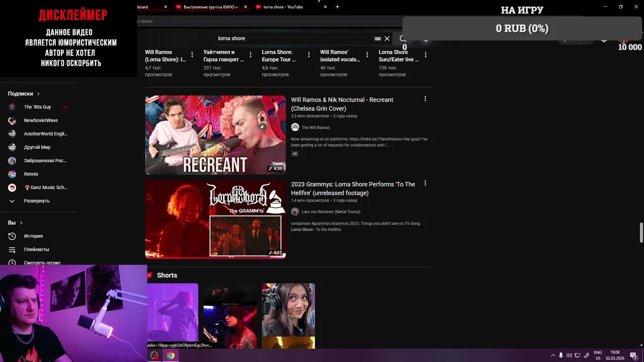Viewport: 644px width, 362px height.
Task: Switch ENG US input language
Action: pos(598,355)
